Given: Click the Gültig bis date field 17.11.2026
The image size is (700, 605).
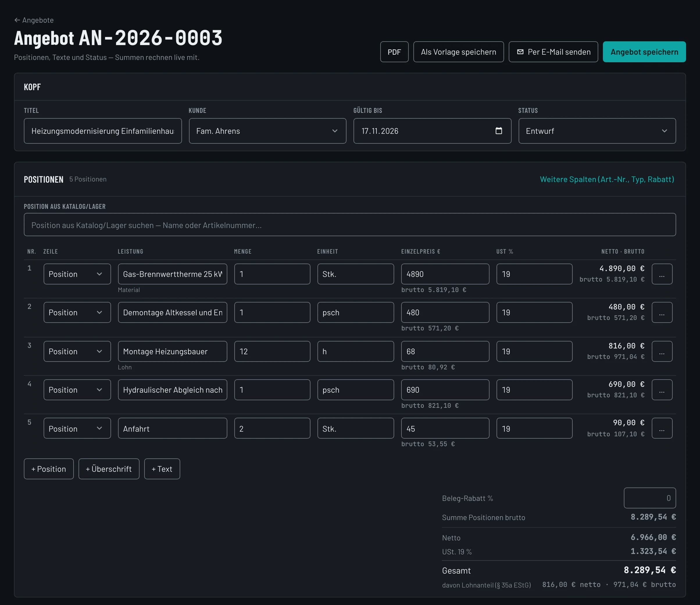Looking at the screenshot, I should pos(432,131).
